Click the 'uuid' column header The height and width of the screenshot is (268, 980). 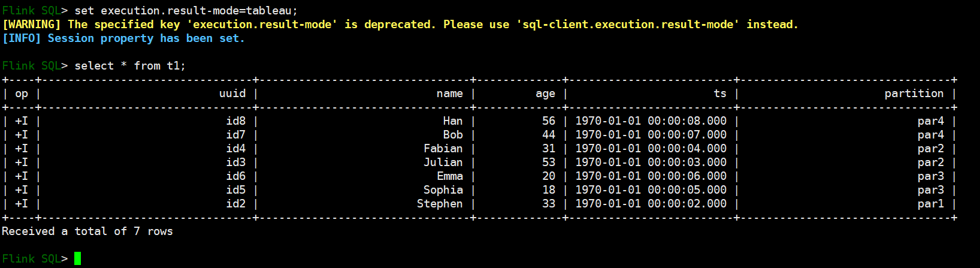(x=232, y=94)
